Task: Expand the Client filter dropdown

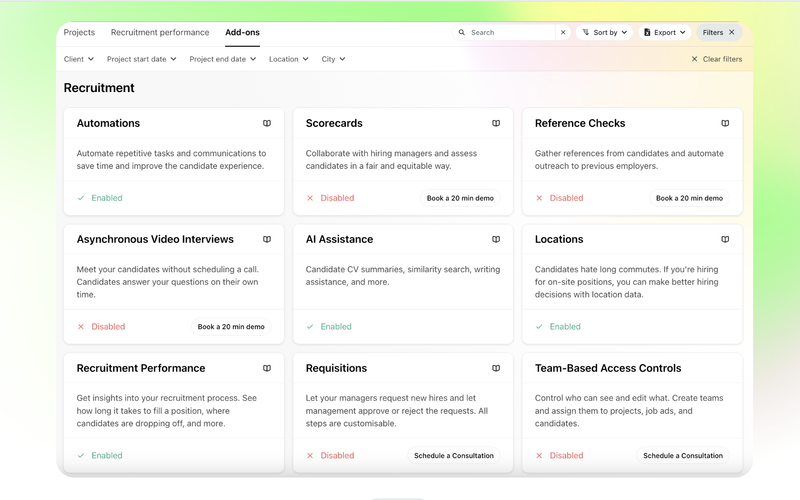Action: (79, 59)
